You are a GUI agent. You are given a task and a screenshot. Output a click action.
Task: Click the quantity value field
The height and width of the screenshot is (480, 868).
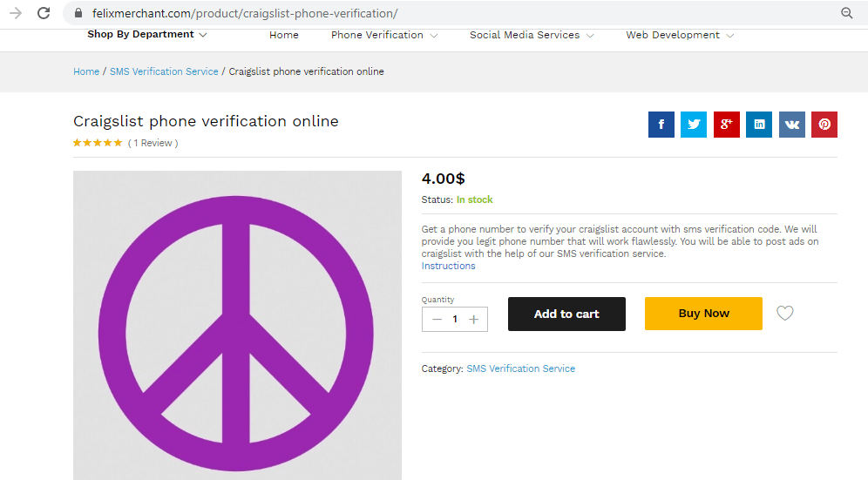coord(455,320)
